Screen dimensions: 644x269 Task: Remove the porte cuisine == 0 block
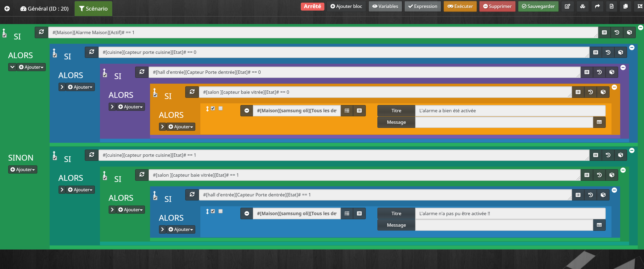pyautogui.click(x=632, y=47)
